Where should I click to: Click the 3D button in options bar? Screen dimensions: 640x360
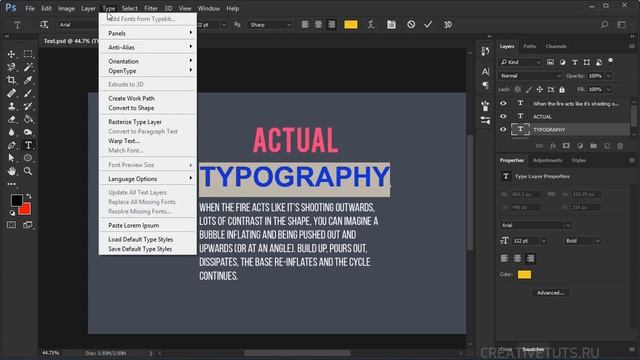click(x=448, y=24)
